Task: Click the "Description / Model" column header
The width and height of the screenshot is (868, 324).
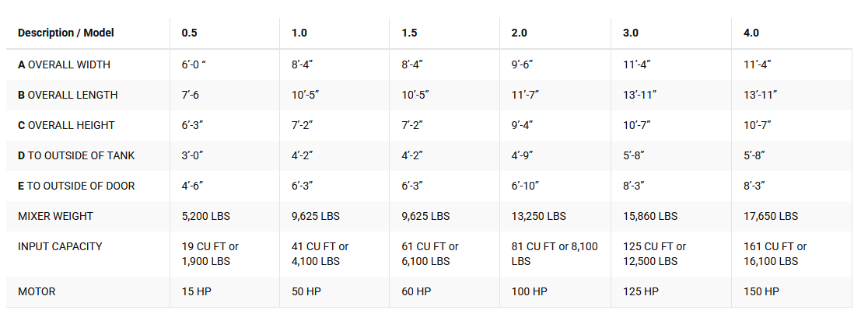Action: pyautogui.click(x=66, y=33)
